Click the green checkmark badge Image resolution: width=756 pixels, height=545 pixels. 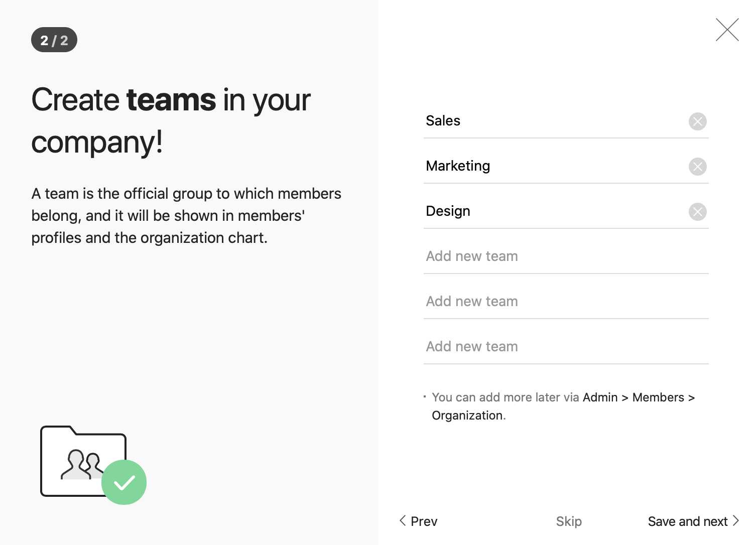[124, 482]
